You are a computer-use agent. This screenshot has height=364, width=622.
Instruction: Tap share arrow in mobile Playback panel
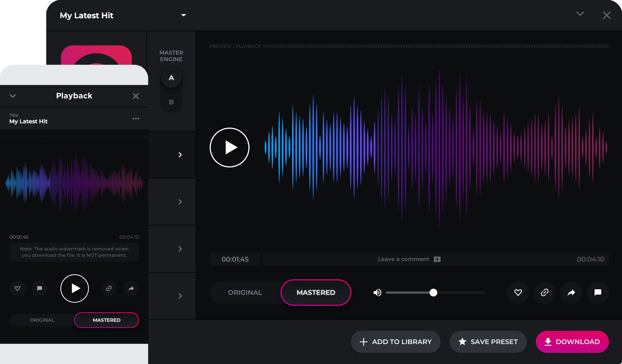tap(131, 288)
